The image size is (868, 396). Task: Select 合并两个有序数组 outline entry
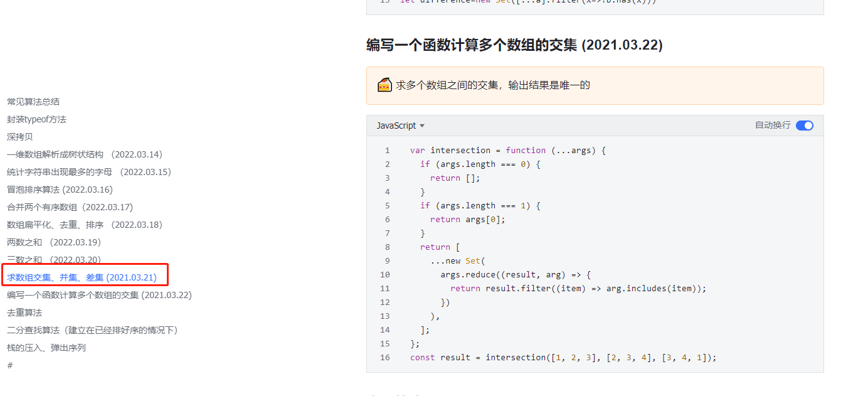[70, 207]
